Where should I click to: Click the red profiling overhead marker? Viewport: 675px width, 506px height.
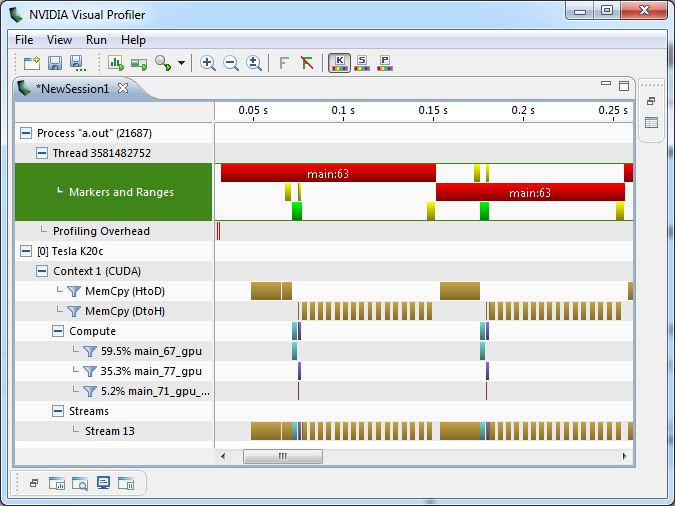pyautogui.click(x=219, y=231)
